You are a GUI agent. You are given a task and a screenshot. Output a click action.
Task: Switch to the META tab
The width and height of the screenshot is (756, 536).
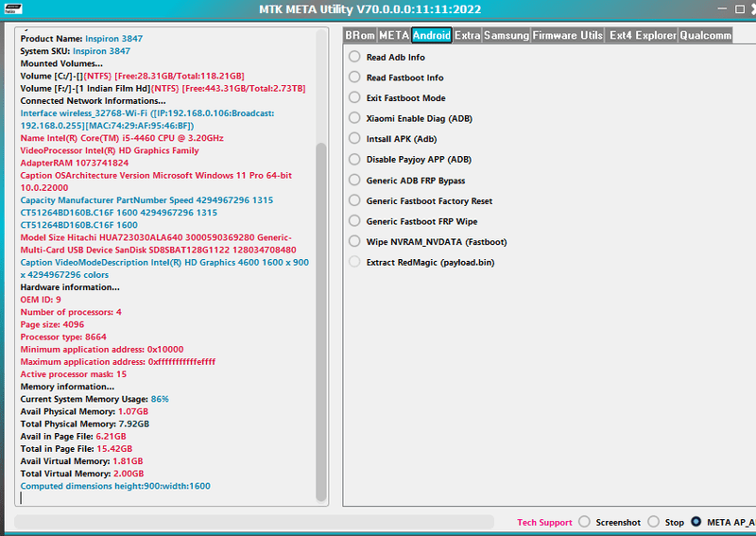point(394,35)
